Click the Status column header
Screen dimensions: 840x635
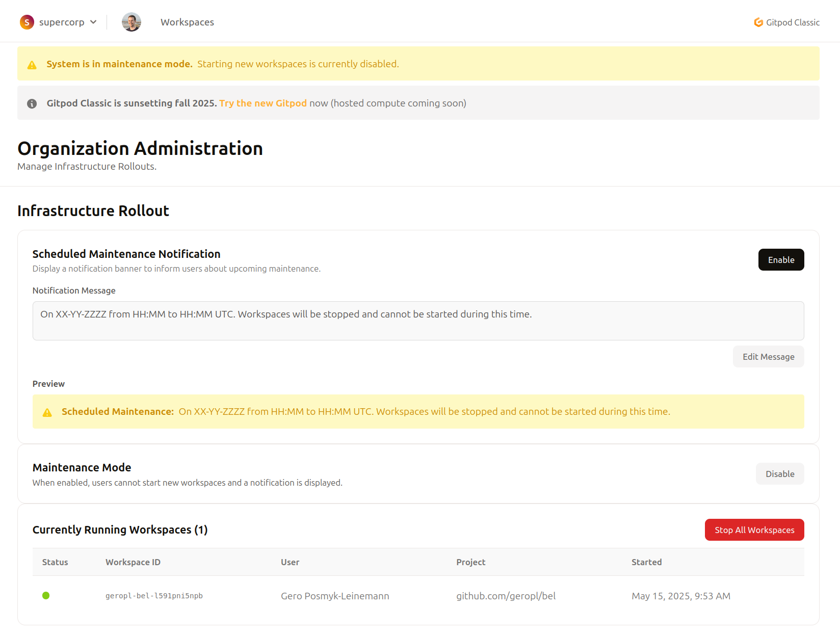tap(55, 562)
